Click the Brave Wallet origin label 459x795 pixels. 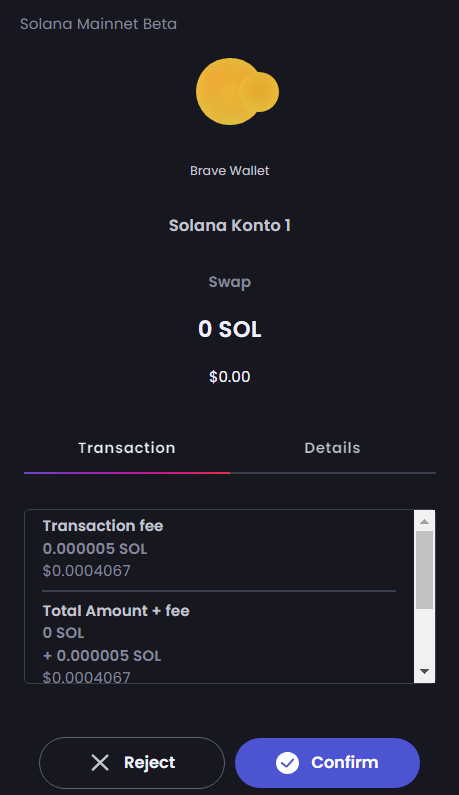230,171
